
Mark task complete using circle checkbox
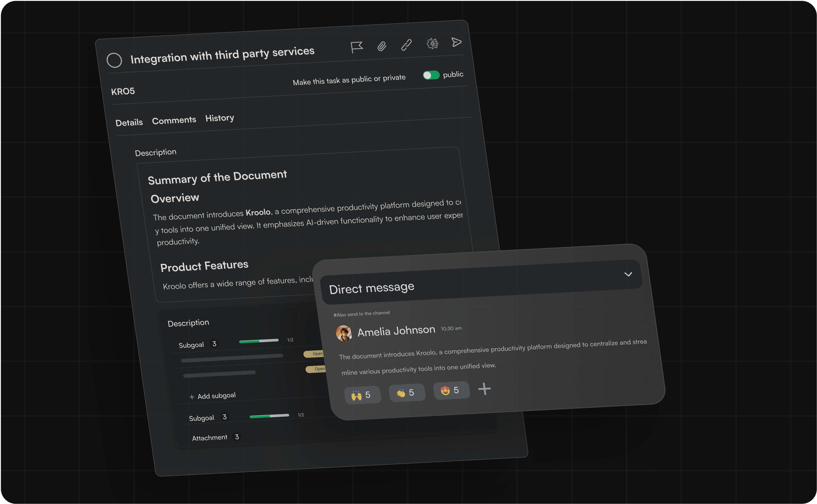click(114, 60)
